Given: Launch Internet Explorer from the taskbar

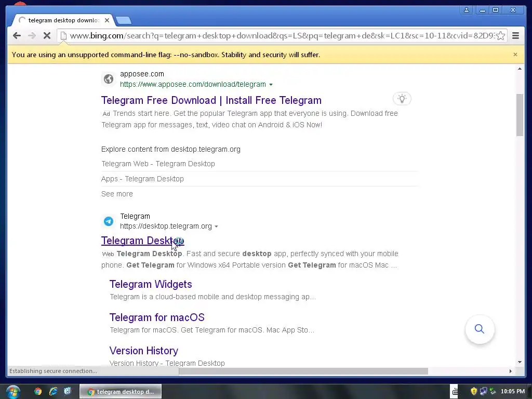Looking at the screenshot, I should click(53, 392).
